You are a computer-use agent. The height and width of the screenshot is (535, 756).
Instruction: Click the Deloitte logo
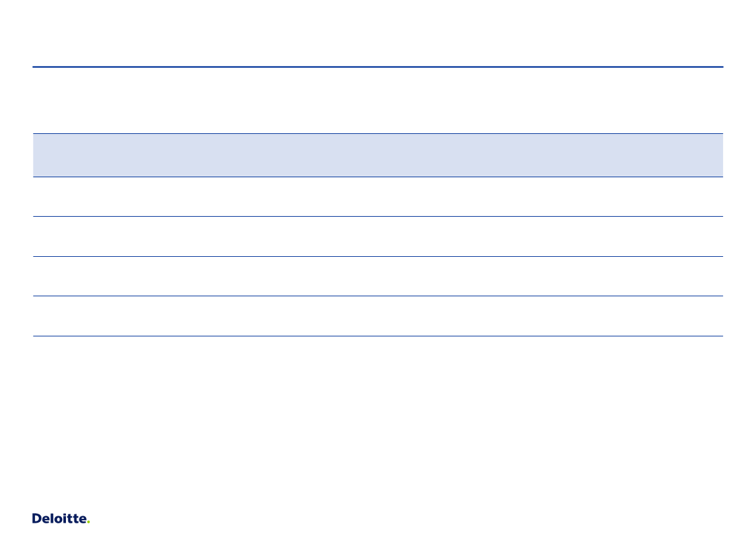coord(61,519)
